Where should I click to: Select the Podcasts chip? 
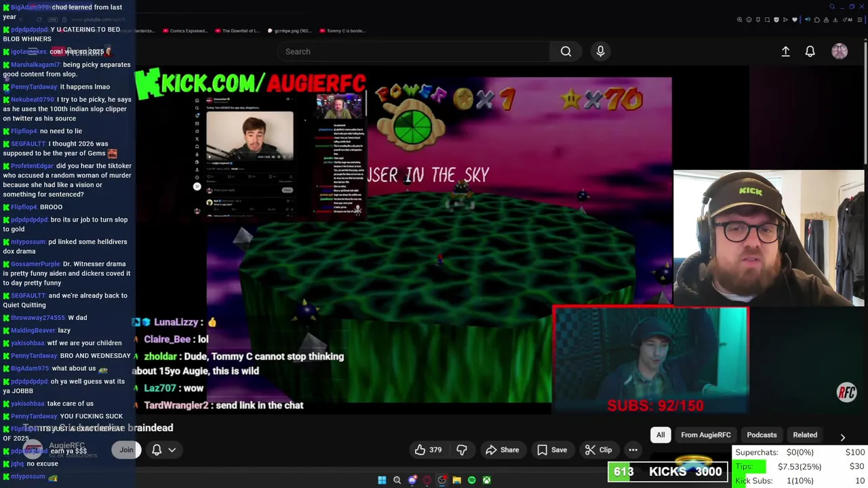click(x=762, y=435)
